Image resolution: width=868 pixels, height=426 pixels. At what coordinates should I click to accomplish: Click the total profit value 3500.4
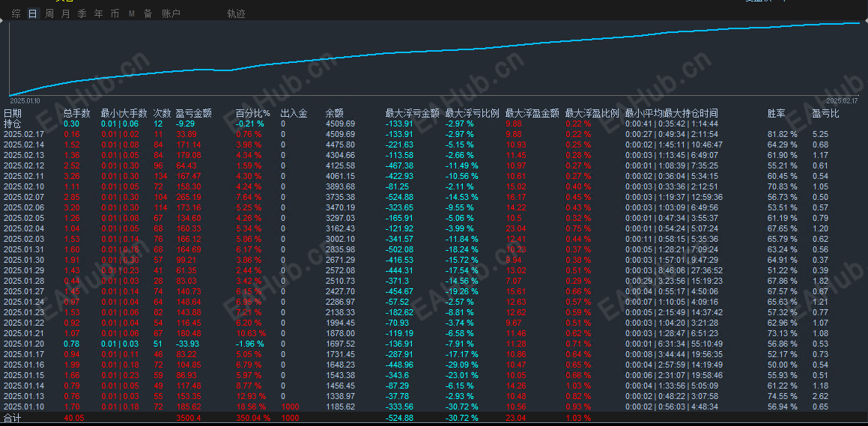tap(188, 419)
